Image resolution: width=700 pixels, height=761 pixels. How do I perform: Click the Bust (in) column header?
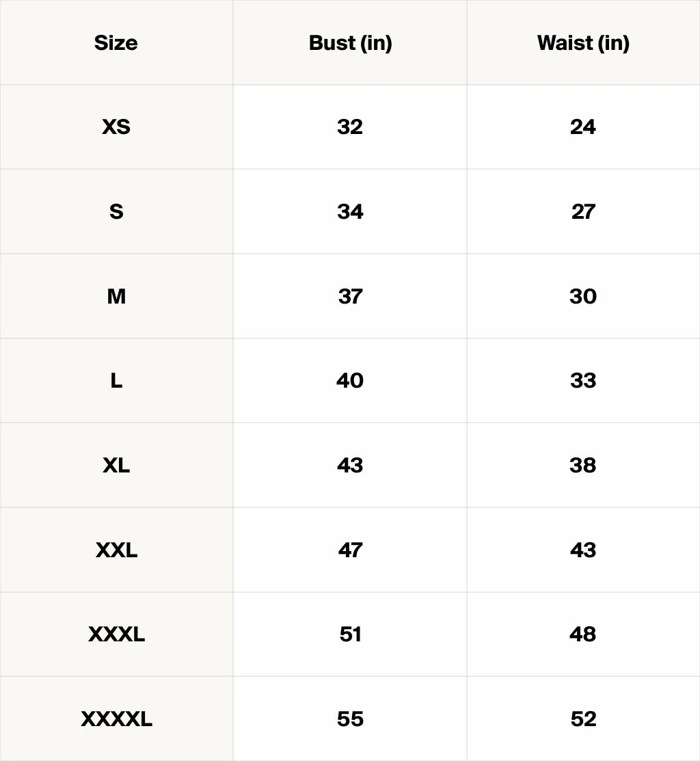click(x=350, y=42)
